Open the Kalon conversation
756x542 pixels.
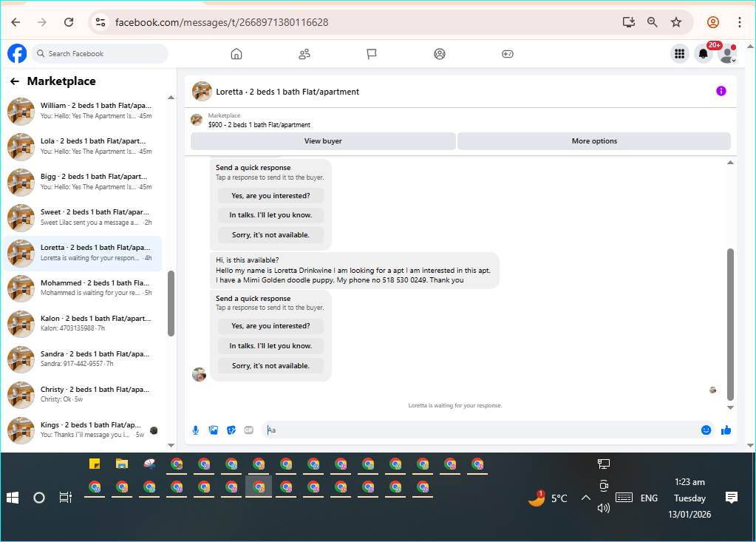tap(83, 324)
